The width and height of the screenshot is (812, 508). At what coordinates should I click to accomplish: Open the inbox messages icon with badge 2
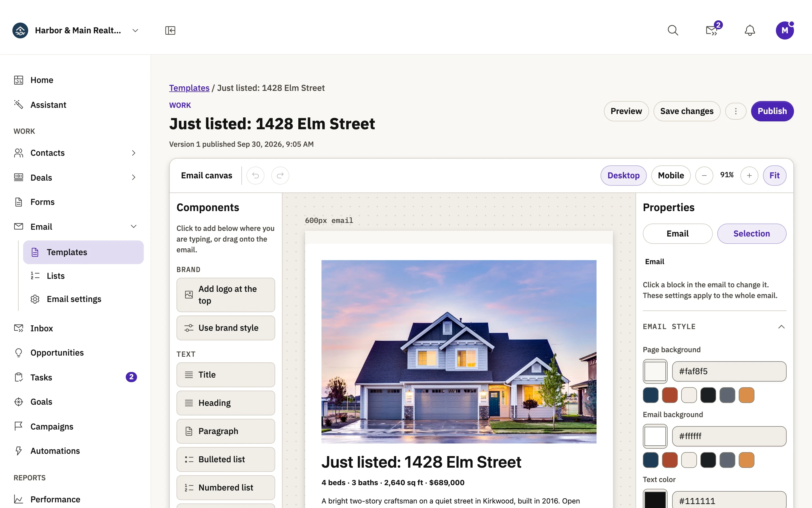[712, 30]
